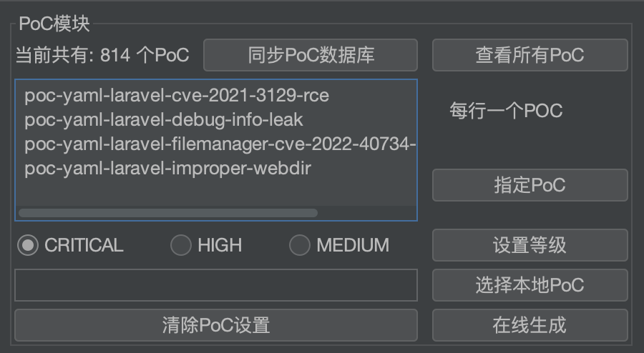
Task: Click the PoC模块 group title
Action: click(54, 24)
